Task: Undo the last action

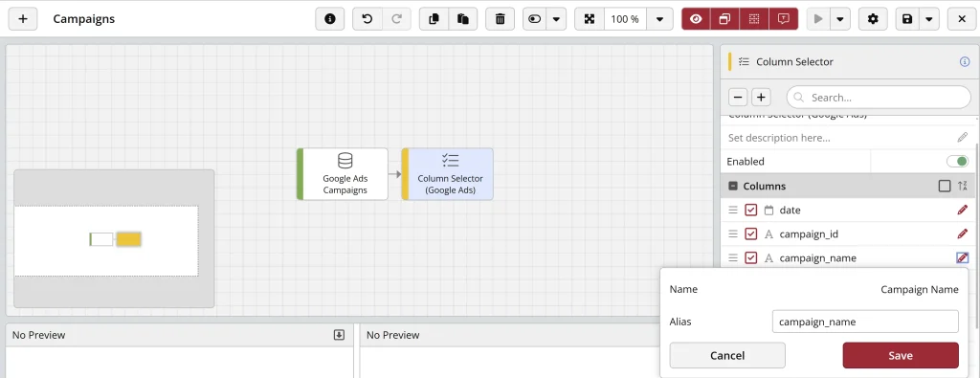Action: pos(367,19)
